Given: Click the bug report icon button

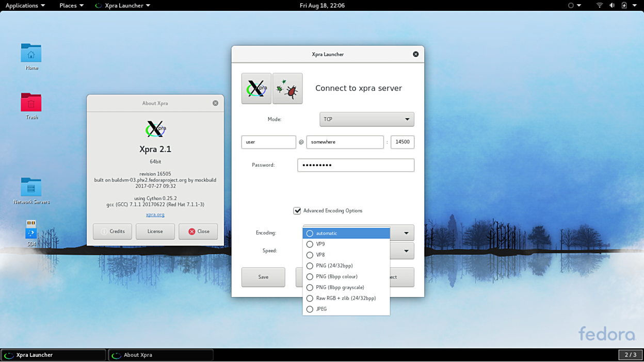Looking at the screenshot, I should click(x=287, y=89).
